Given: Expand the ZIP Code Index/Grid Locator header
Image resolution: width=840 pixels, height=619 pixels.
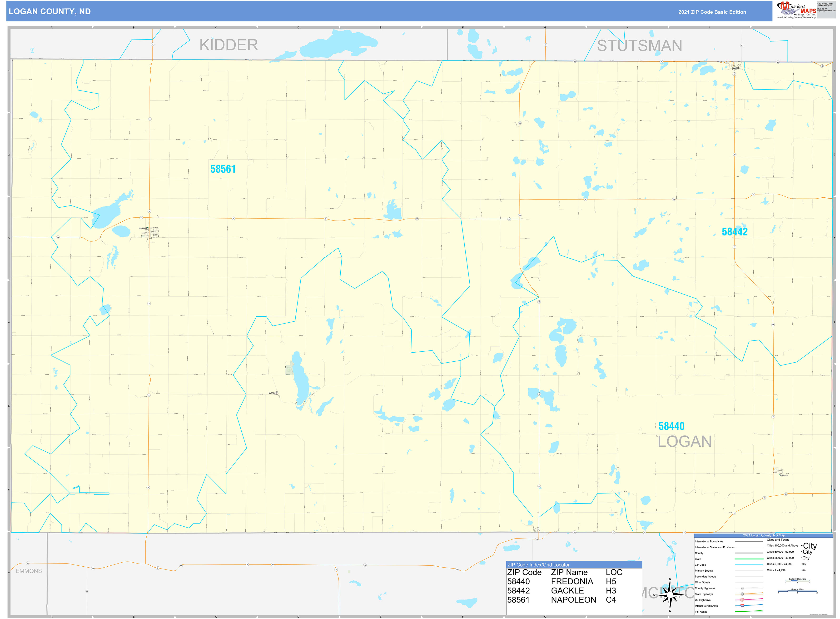Looking at the screenshot, I should click(x=538, y=565).
